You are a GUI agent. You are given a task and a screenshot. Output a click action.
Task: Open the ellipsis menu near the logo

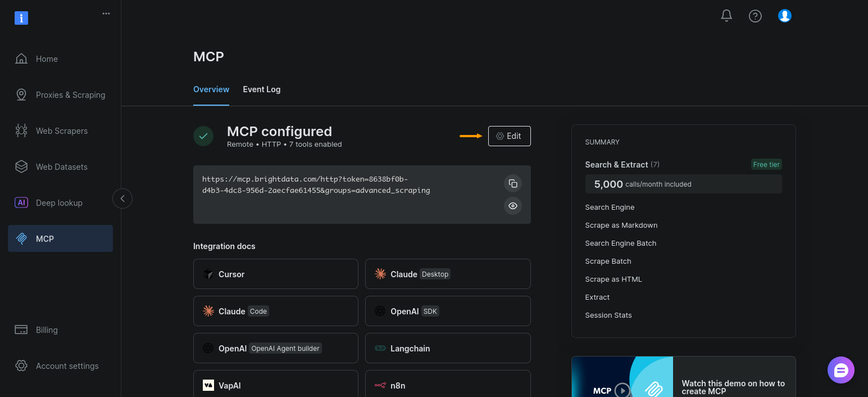tap(106, 13)
